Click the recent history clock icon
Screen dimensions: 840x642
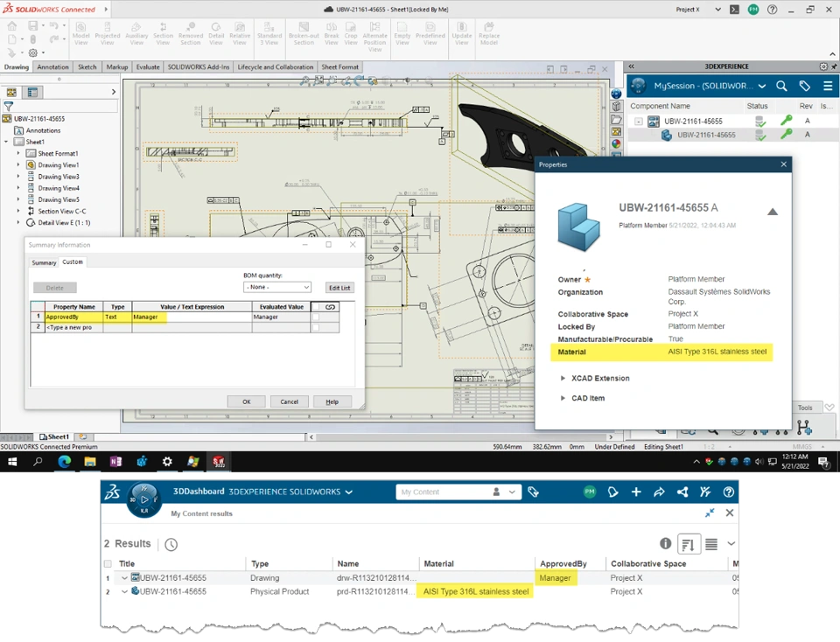tap(171, 545)
